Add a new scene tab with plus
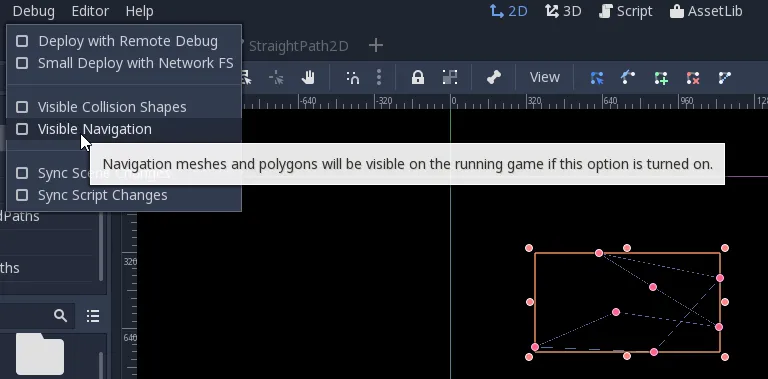The height and width of the screenshot is (379, 768). 376,46
